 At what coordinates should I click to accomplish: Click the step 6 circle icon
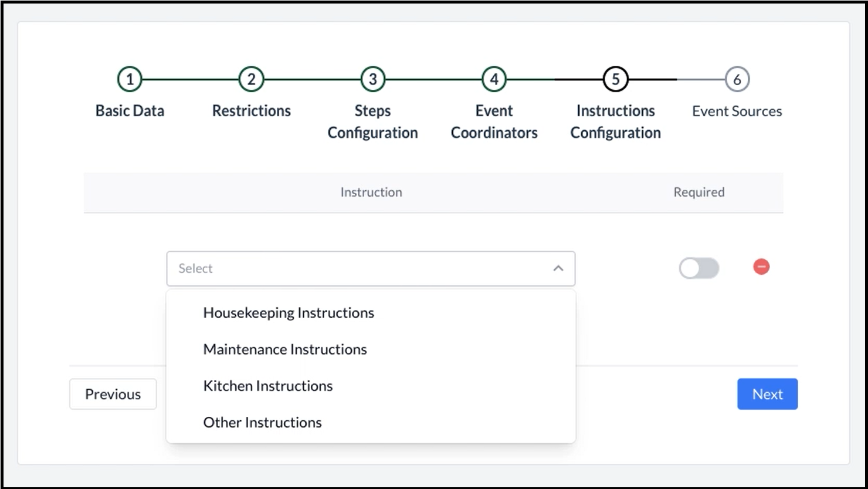pos(737,79)
